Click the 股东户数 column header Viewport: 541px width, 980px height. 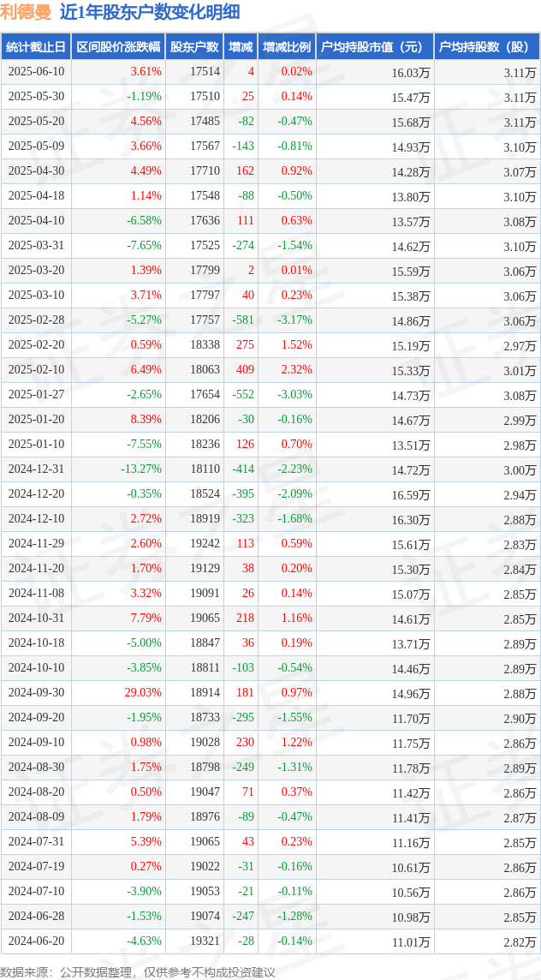[194, 47]
